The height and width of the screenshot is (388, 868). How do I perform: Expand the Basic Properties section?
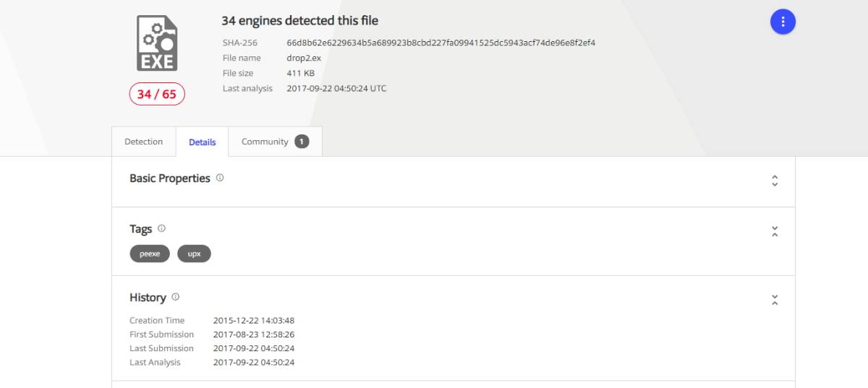tap(775, 181)
